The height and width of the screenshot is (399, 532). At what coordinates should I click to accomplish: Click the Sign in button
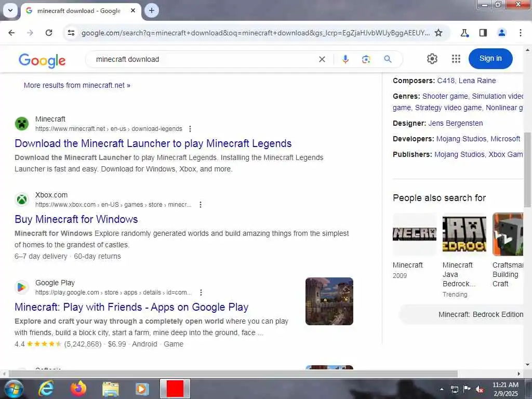click(490, 58)
